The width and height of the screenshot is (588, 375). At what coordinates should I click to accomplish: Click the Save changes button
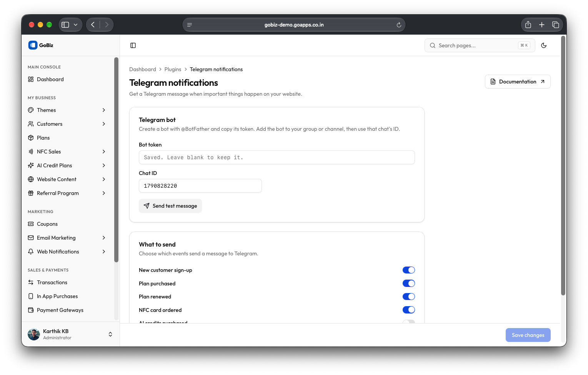pos(528,335)
